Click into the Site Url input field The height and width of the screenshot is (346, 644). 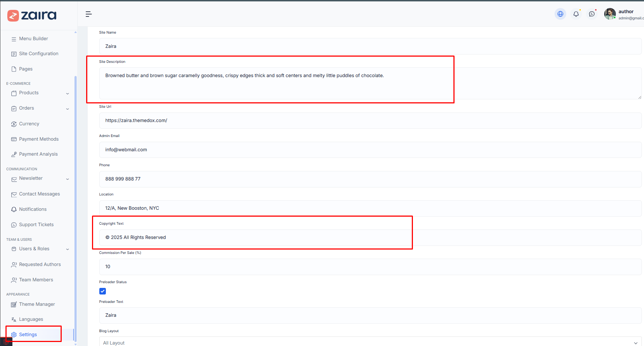(370, 121)
